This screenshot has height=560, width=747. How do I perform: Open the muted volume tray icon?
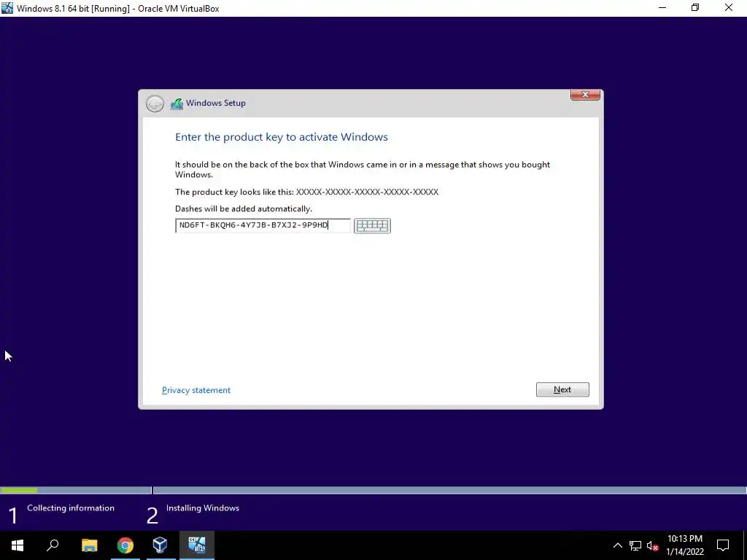[652, 545]
